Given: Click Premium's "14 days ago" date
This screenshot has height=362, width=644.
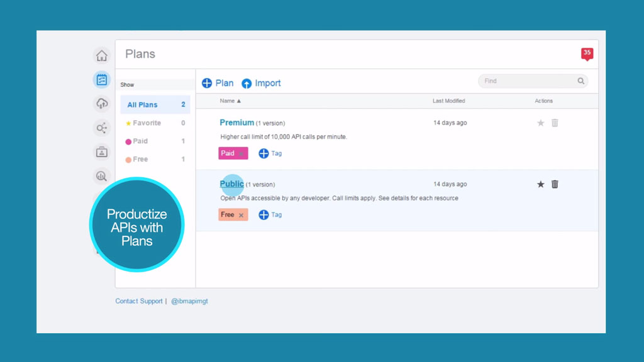Looking at the screenshot, I should [x=450, y=123].
